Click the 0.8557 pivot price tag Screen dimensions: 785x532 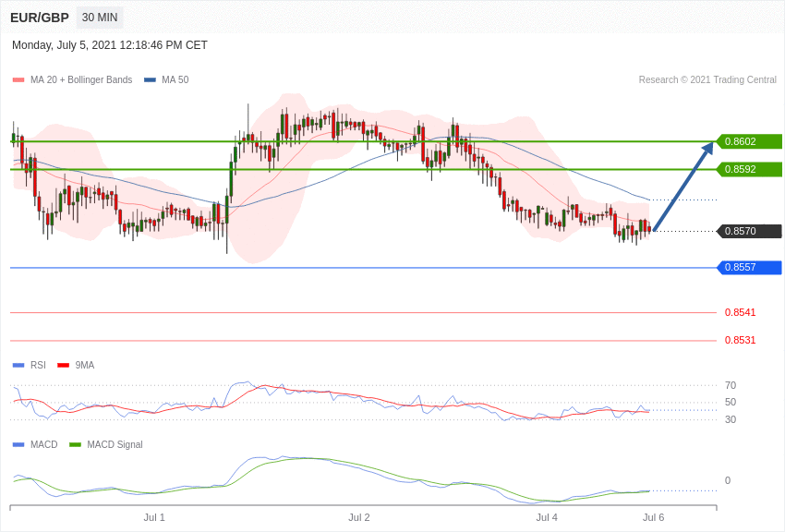pos(750,267)
